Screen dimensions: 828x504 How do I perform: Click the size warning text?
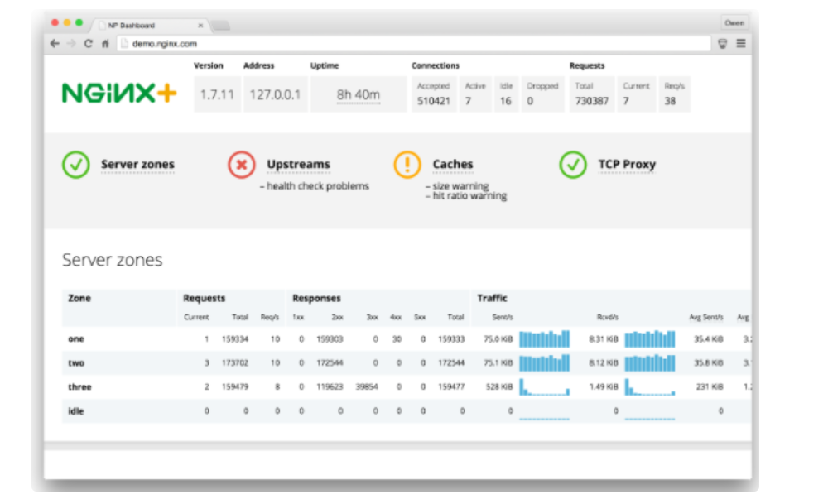460,185
